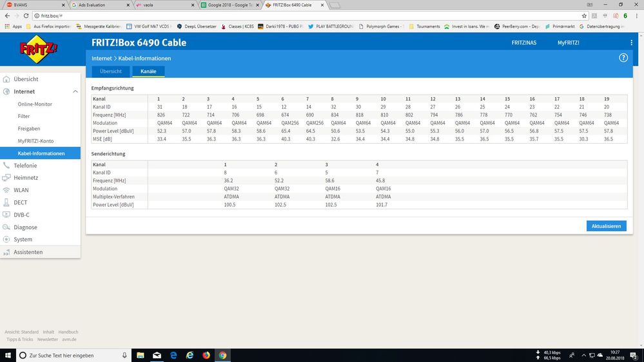Click the DVB-C monitor icon
644x362 pixels.
[6, 214]
